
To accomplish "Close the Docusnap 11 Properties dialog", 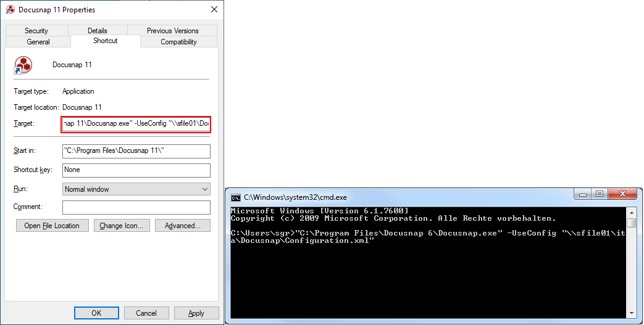I will click(x=214, y=9).
